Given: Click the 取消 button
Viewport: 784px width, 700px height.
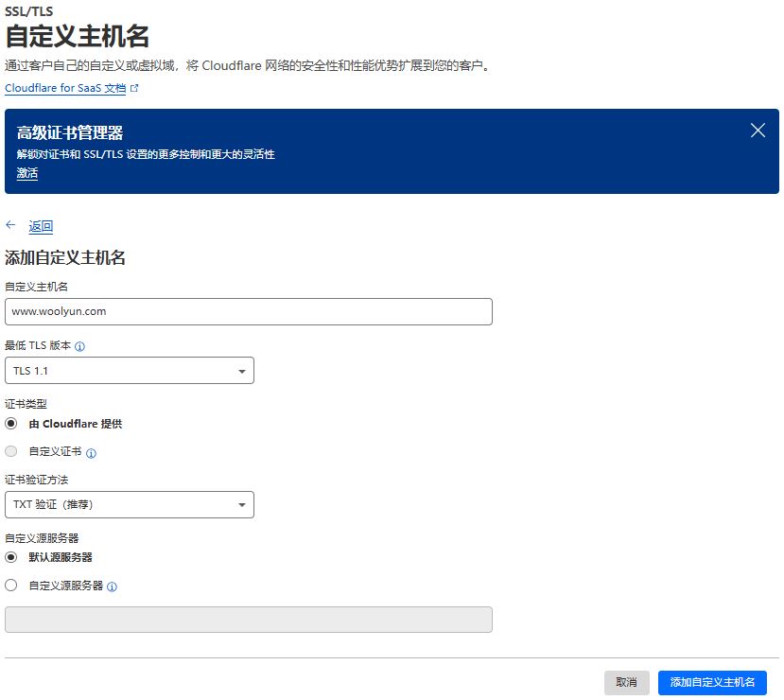Looking at the screenshot, I should coord(626,683).
